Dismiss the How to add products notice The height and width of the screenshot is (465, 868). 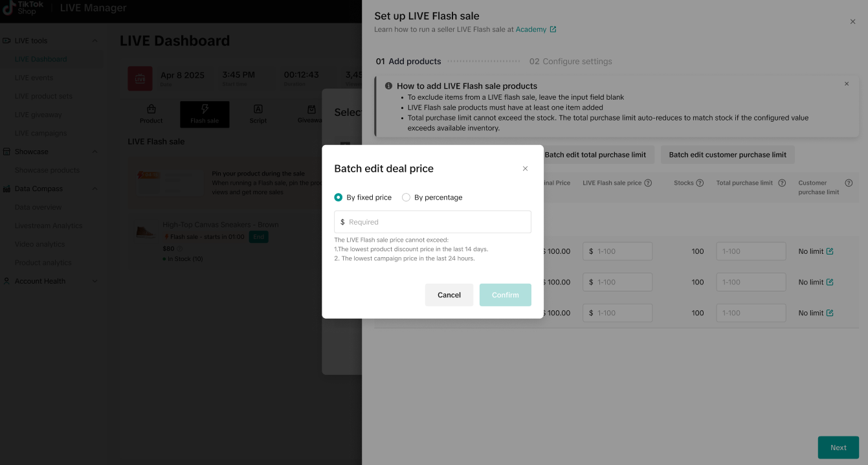pos(846,84)
